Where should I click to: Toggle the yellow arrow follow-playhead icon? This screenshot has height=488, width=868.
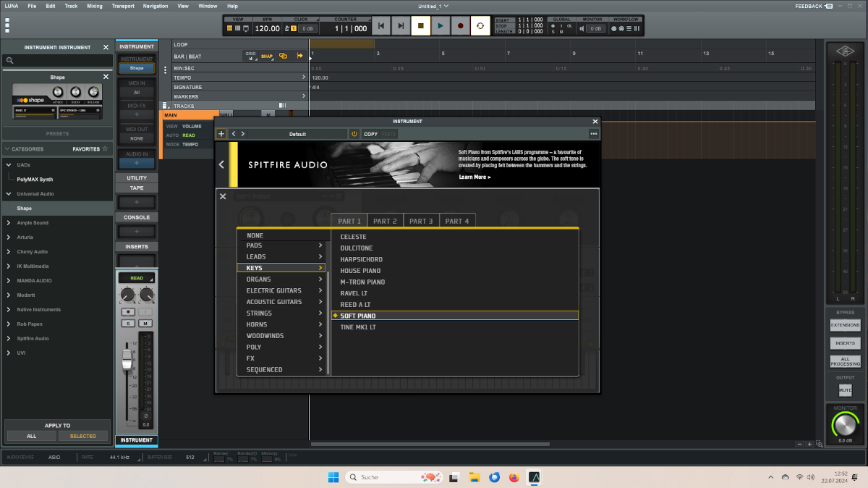coord(299,56)
